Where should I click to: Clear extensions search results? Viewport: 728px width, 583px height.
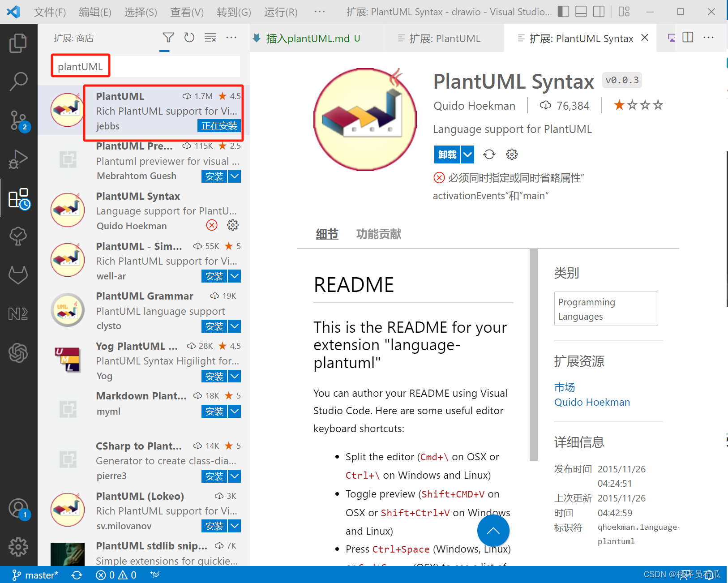coord(210,38)
